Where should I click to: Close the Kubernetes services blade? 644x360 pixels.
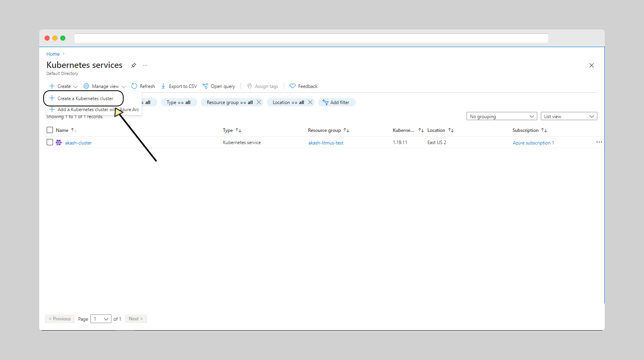coord(591,65)
